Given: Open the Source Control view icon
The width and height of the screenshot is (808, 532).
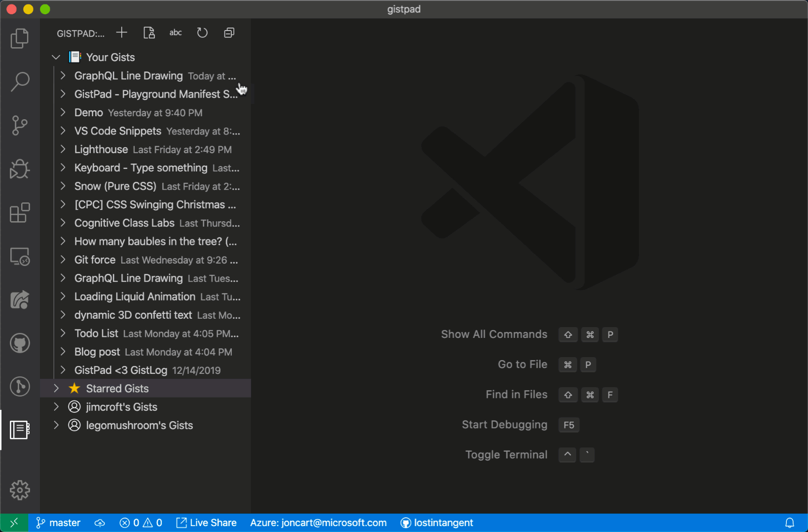Looking at the screenshot, I should 20,126.
